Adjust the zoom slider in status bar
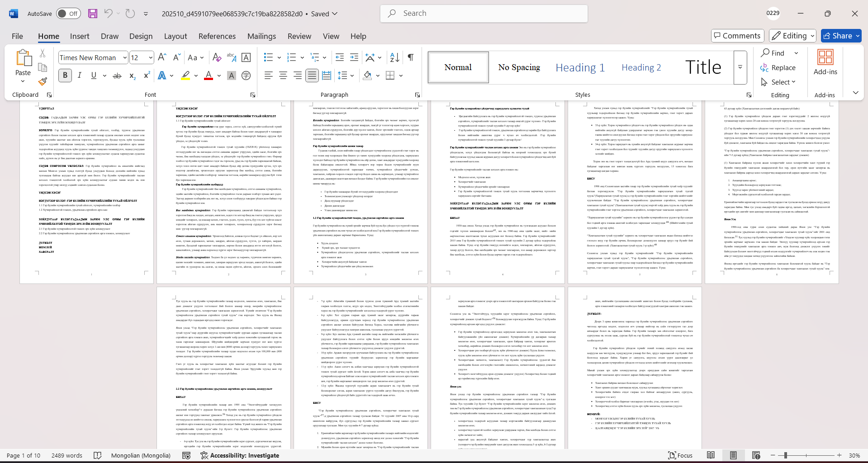Image resolution: width=868 pixels, height=463 pixels. pos(785,455)
